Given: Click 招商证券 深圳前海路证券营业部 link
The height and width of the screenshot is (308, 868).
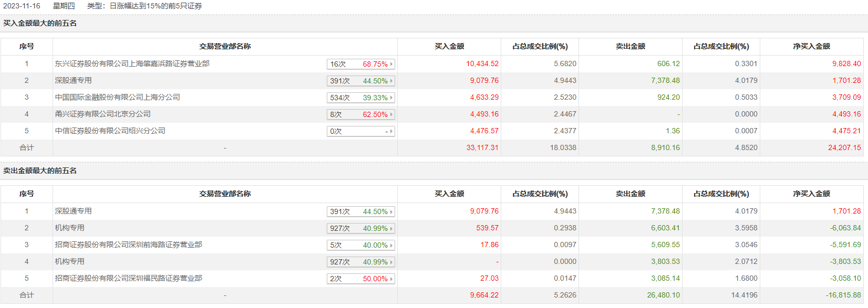Looking at the screenshot, I should (129, 245).
